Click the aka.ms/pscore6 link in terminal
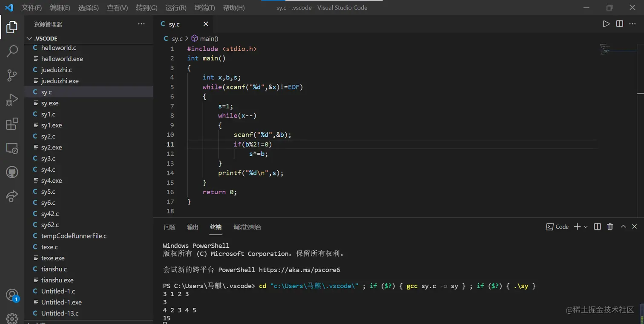This screenshot has width=644, height=324. pos(299,270)
